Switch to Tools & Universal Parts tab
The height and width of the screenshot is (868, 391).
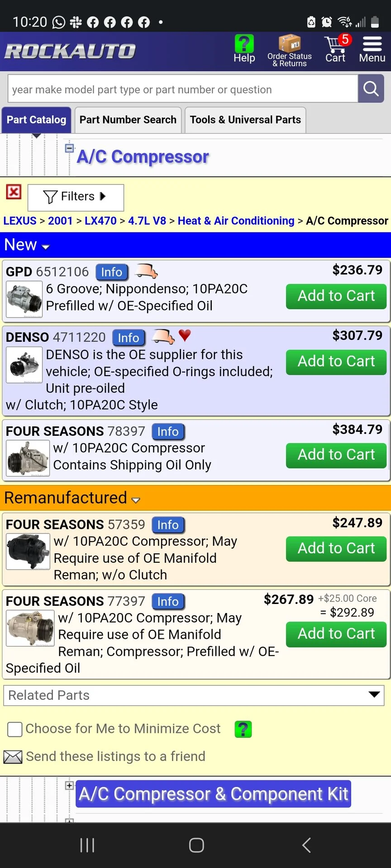(x=245, y=120)
